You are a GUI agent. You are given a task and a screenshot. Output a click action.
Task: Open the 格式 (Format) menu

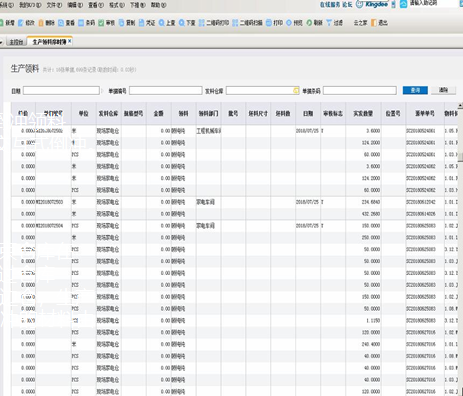click(x=117, y=5)
